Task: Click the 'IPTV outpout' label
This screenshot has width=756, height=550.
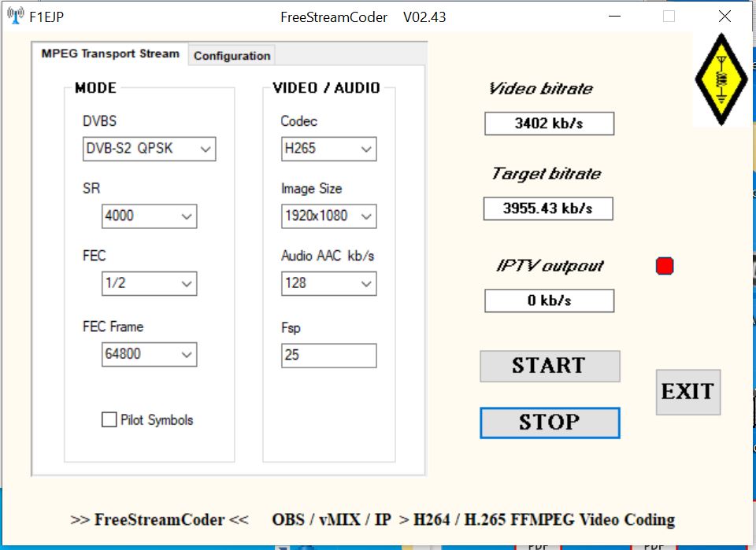Action: pyautogui.click(x=550, y=266)
